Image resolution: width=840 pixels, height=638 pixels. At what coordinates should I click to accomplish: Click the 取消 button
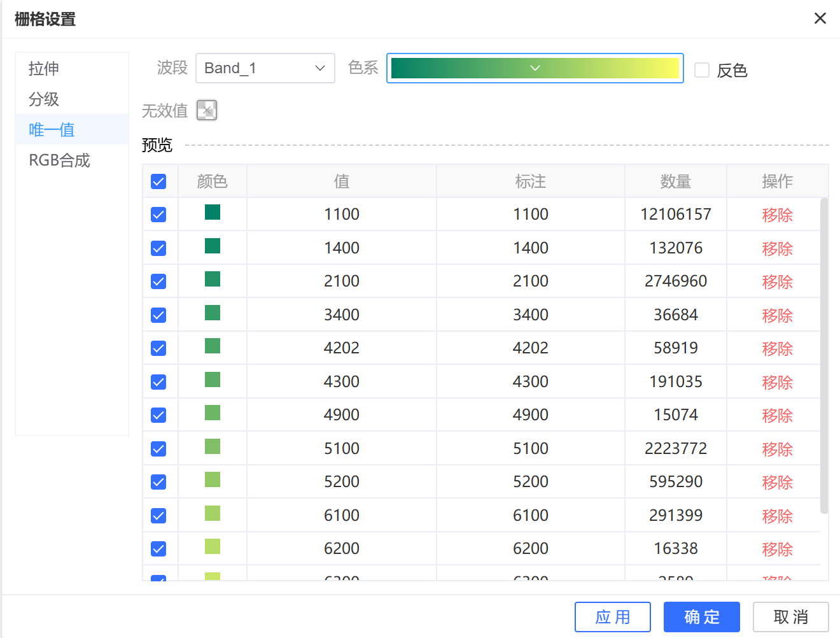(790, 617)
